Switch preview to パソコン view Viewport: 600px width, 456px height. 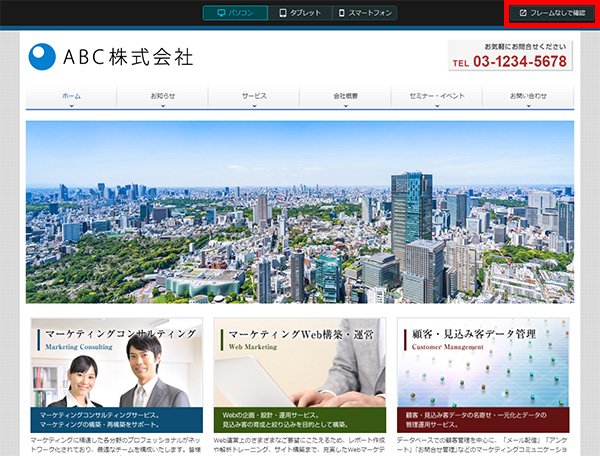click(x=235, y=13)
